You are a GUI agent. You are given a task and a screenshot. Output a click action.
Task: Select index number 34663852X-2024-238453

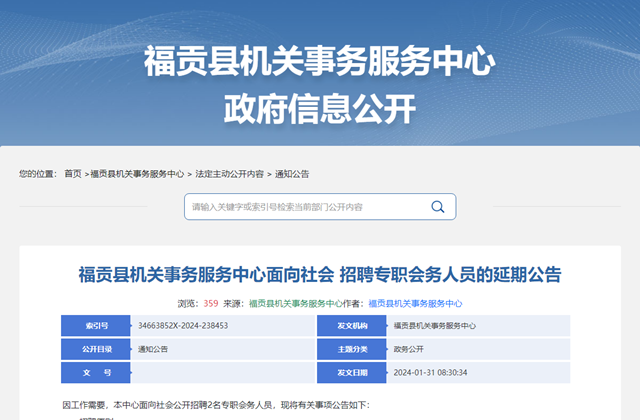click(183, 326)
